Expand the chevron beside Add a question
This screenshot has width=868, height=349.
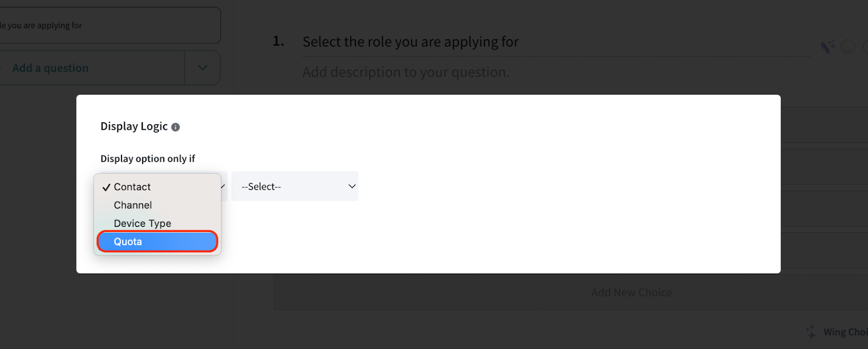pyautogui.click(x=202, y=68)
